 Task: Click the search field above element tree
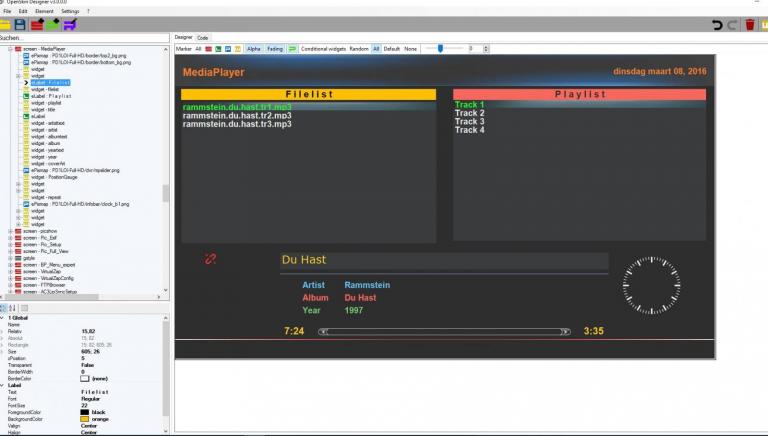(80, 37)
